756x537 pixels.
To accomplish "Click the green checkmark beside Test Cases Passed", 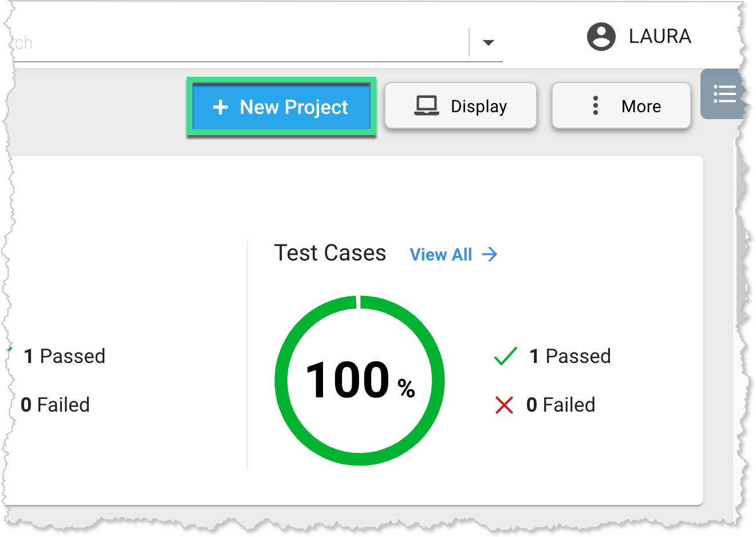I will click(x=505, y=356).
